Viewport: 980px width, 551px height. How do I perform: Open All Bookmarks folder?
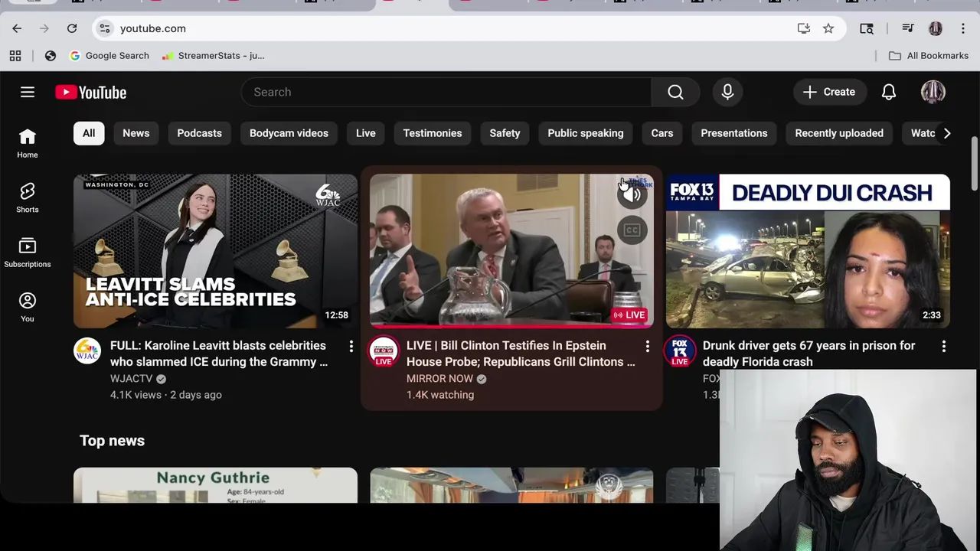pos(929,55)
